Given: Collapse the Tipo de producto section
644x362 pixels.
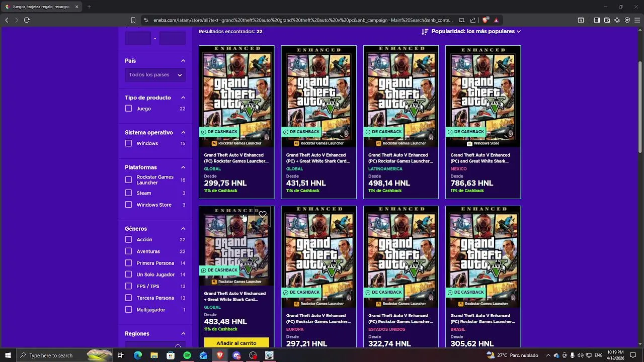Looking at the screenshot, I should (x=183, y=98).
